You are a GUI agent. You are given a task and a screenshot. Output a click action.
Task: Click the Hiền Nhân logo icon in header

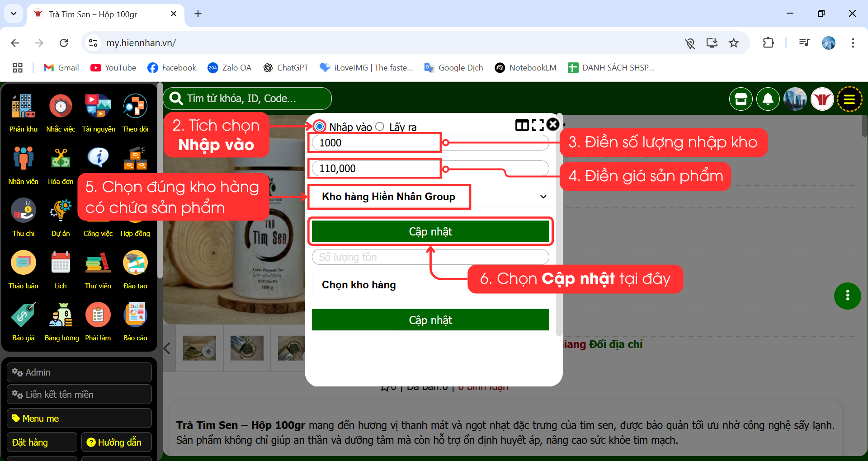point(822,99)
